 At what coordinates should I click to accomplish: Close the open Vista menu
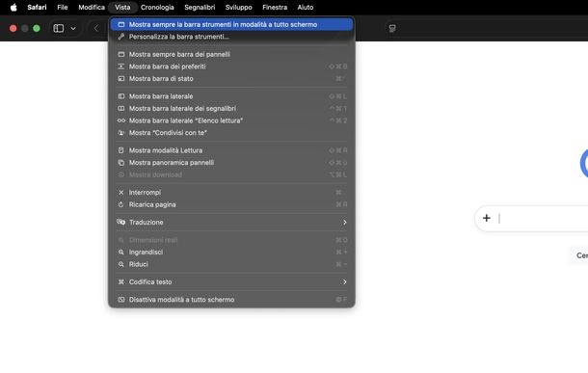coord(122,8)
